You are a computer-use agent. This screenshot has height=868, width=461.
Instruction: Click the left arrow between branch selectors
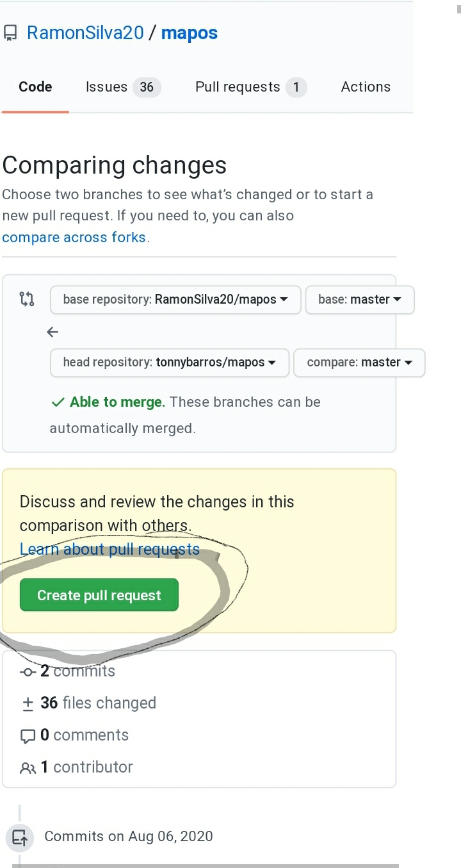point(52,332)
